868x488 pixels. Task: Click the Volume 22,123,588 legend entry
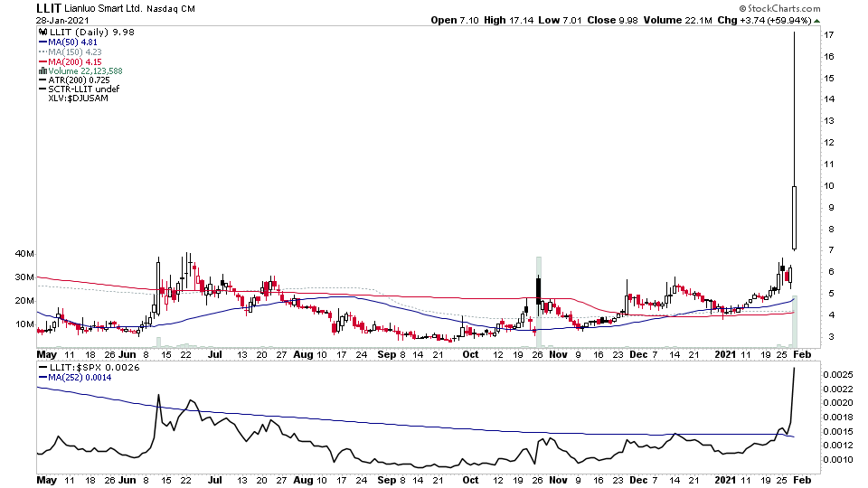pos(85,70)
